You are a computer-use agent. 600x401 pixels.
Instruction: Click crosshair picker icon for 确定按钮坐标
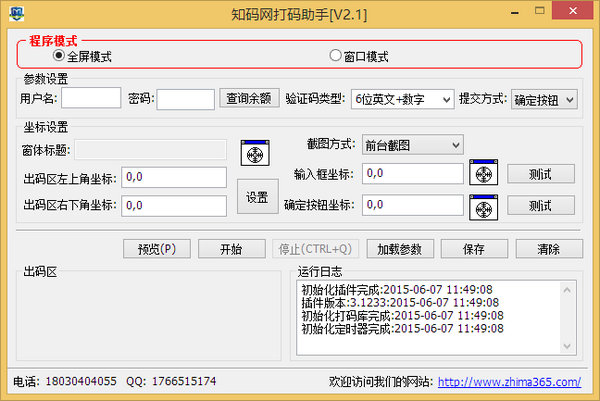click(x=483, y=207)
